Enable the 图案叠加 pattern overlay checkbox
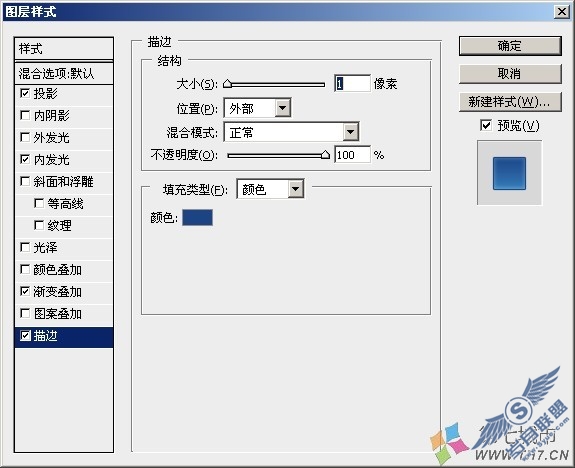This screenshot has width=575, height=468. 25,313
